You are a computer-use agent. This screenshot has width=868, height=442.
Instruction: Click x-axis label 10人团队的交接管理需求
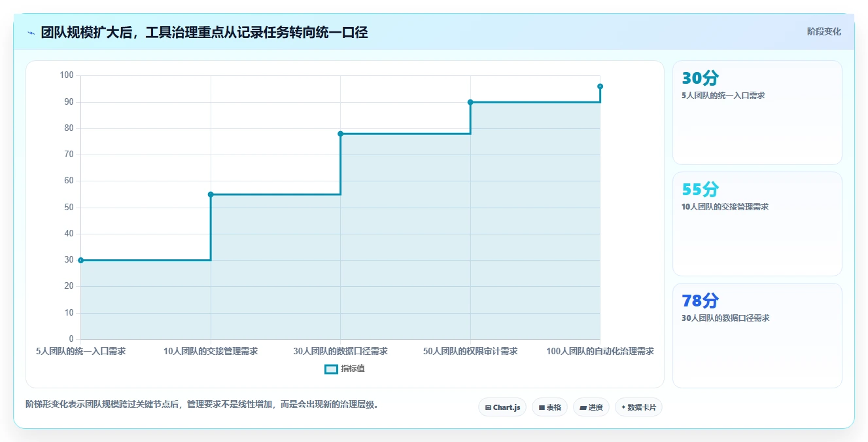click(211, 351)
